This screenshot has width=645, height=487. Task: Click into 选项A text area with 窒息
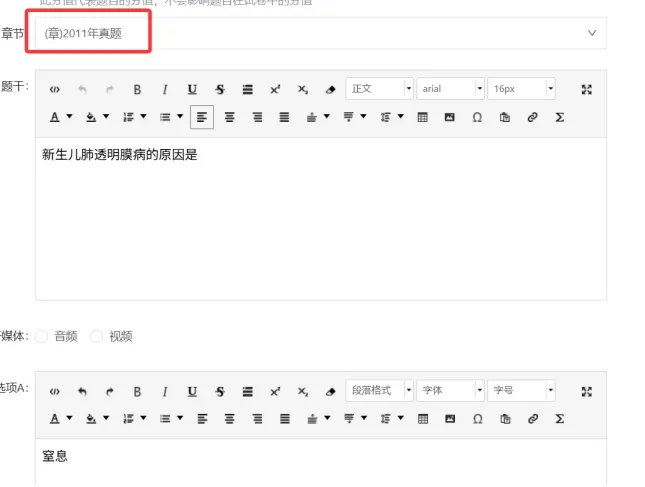click(x=321, y=463)
